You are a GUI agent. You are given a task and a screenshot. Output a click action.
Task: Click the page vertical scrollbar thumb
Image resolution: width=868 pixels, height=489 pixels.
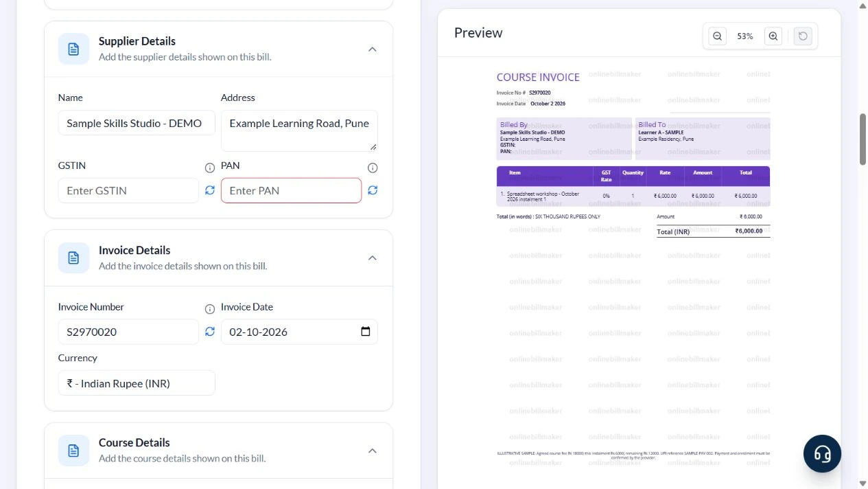tap(863, 139)
